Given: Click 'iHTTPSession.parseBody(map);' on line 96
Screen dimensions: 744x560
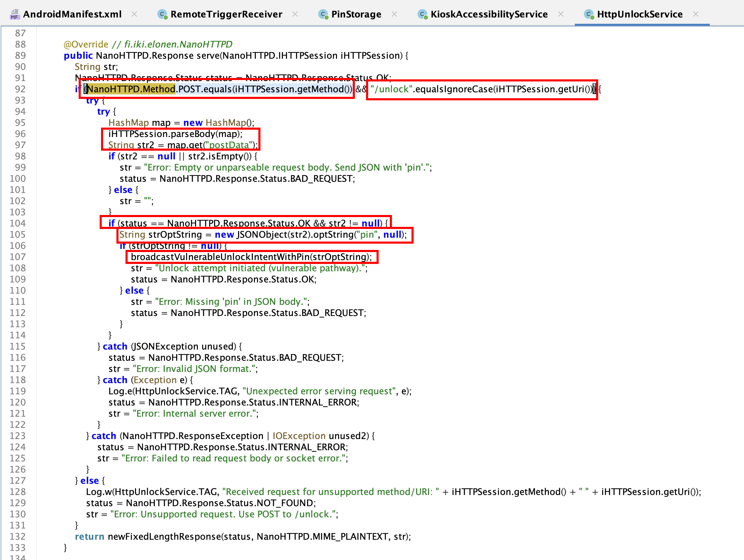Looking at the screenshot, I should pyautogui.click(x=176, y=134).
